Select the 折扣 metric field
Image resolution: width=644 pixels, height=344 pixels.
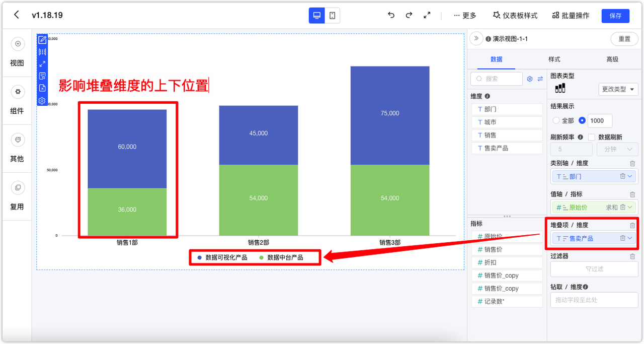[507, 262]
